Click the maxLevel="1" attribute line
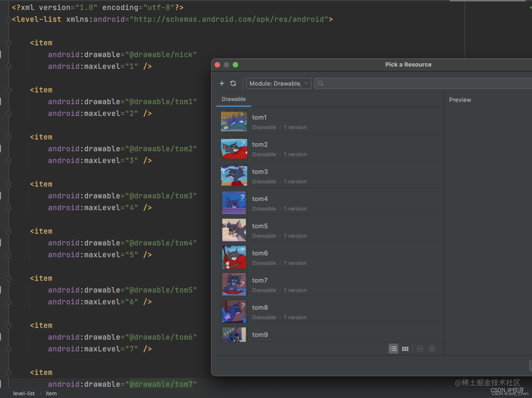This screenshot has width=532, height=398. [100, 66]
